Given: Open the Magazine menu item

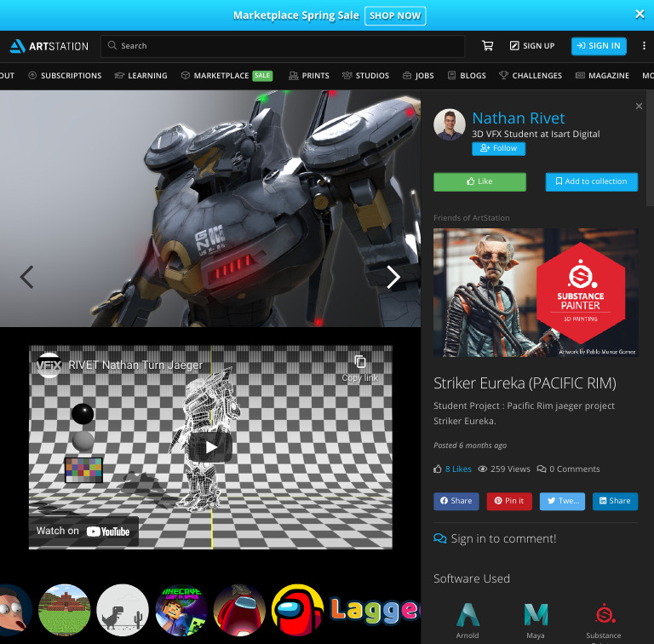Looking at the screenshot, I should pos(602,76).
